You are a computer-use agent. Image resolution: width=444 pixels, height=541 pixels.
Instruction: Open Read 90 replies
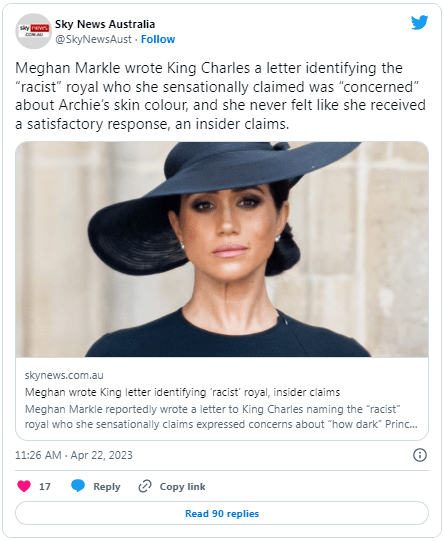click(x=222, y=513)
